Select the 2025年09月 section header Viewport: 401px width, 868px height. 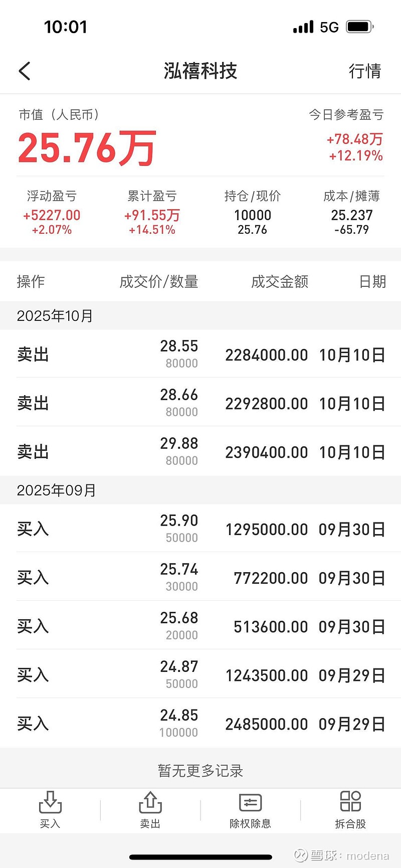tap(56, 490)
